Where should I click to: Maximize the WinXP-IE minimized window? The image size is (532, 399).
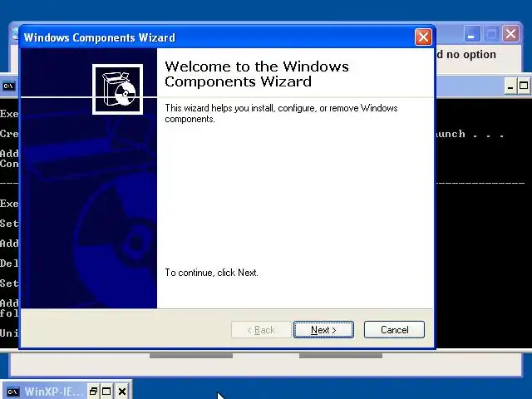(106, 392)
